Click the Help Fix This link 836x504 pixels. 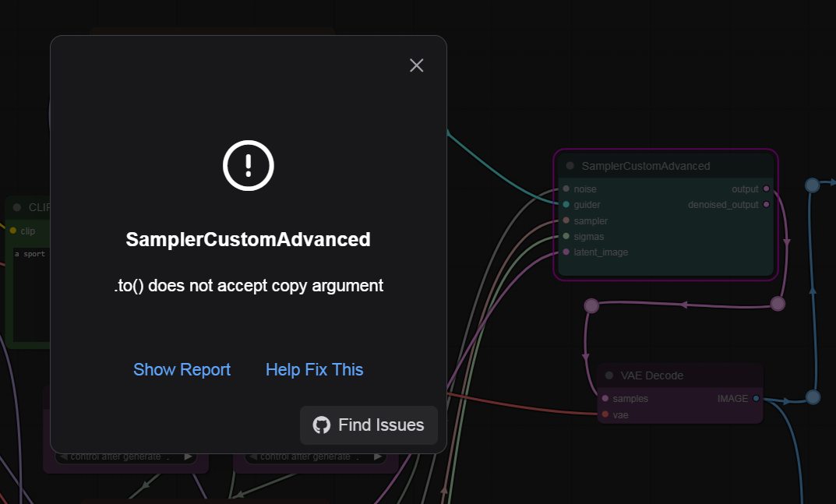point(314,369)
